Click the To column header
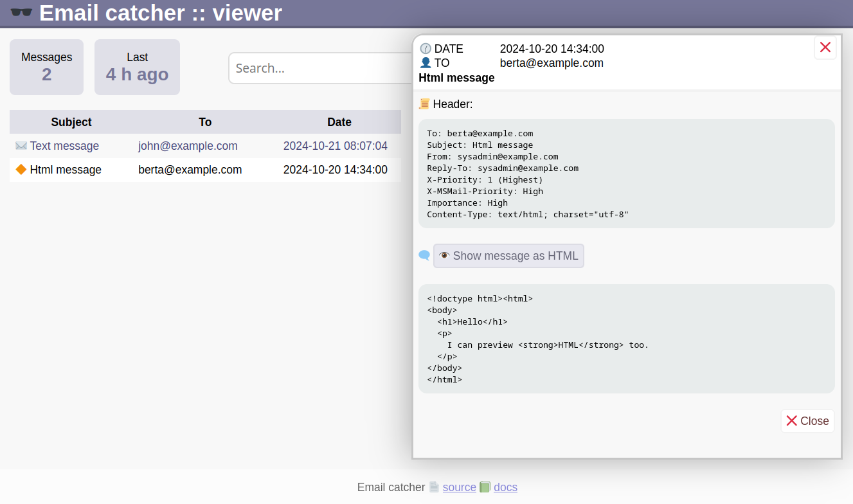This screenshot has height=504, width=853. pos(205,122)
